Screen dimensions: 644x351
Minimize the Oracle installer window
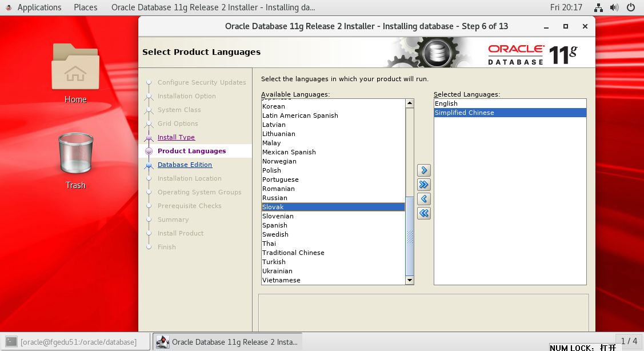546,27
